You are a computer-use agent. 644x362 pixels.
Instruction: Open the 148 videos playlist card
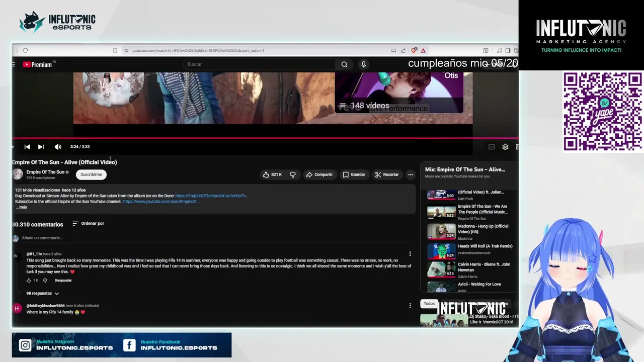[x=398, y=93]
